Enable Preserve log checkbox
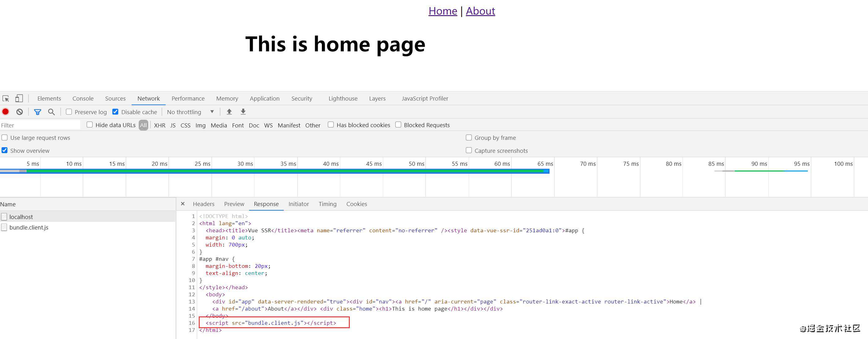Screen dimensions: 868x339 [x=69, y=112]
